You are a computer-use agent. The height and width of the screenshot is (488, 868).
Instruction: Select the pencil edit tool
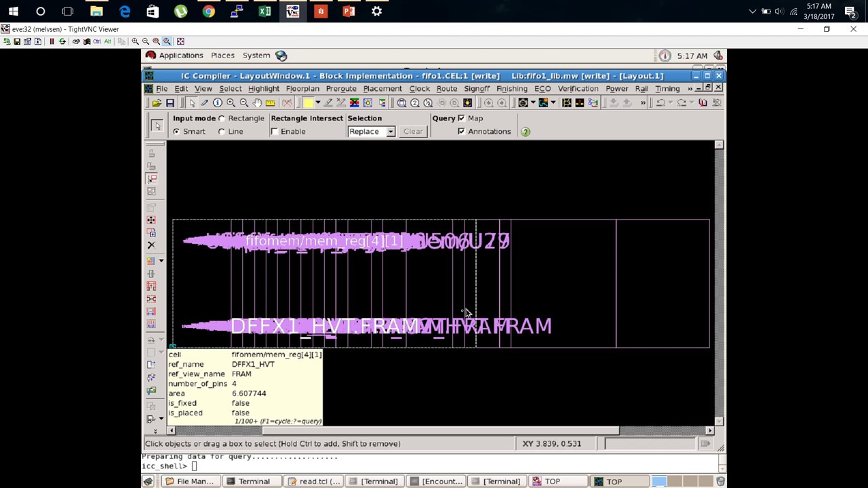(x=204, y=102)
